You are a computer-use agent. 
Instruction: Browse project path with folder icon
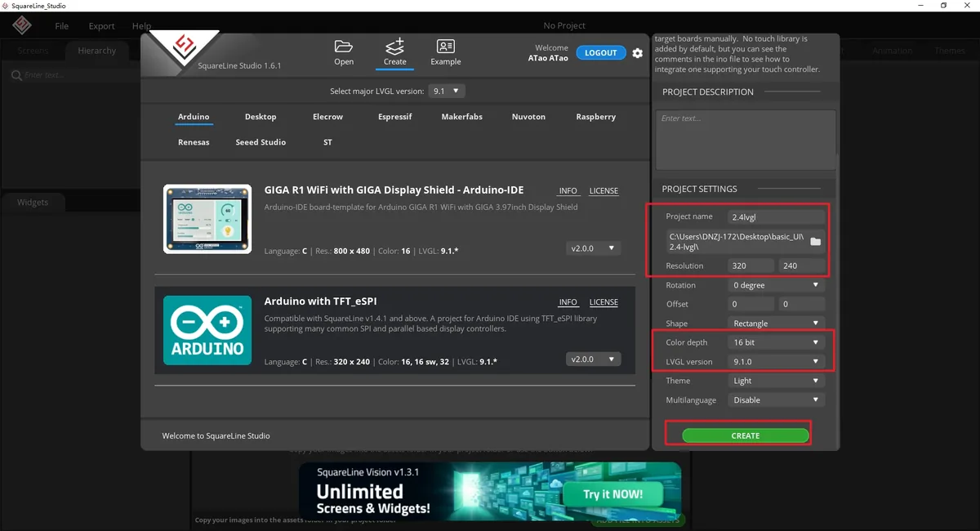click(815, 242)
